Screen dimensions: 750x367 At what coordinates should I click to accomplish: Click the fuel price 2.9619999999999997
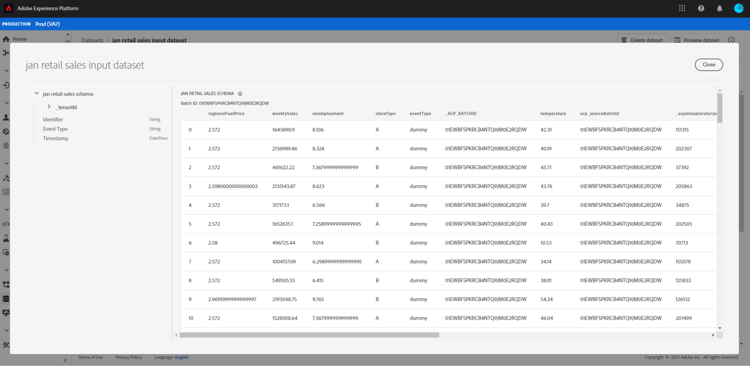(x=232, y=300)
